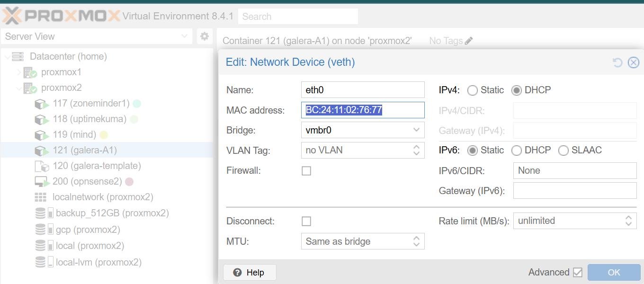Click the zoneminder1 container icon
The image size is (644, 284).
[x=41, y=104]
